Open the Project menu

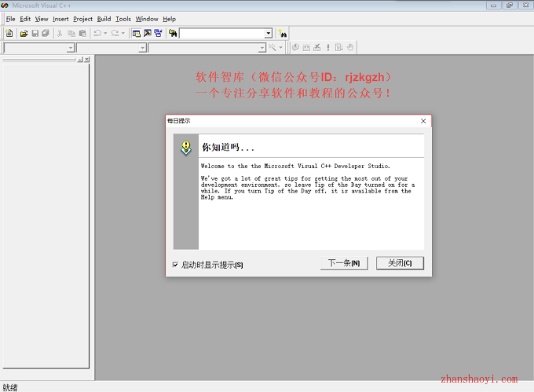(82, 19)
